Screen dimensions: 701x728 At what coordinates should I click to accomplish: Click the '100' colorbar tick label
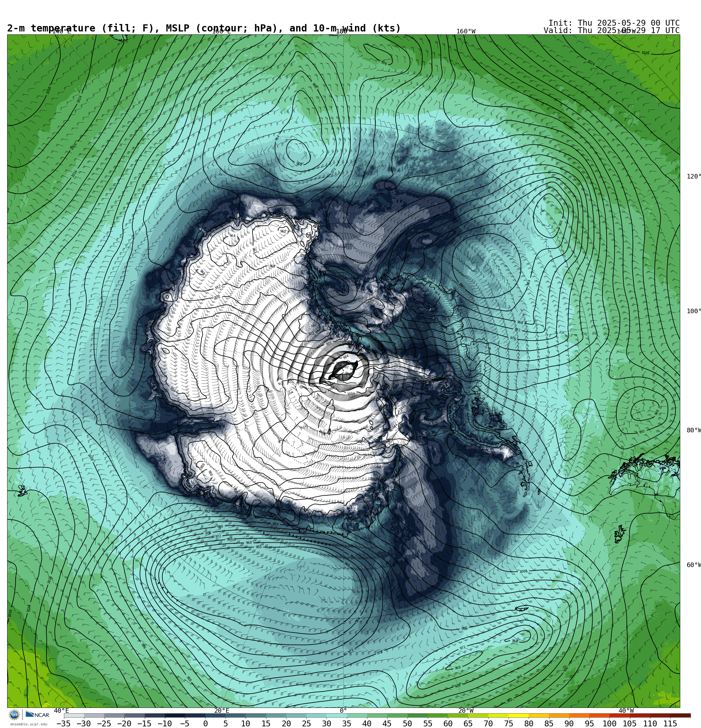[x=609, y=723]
